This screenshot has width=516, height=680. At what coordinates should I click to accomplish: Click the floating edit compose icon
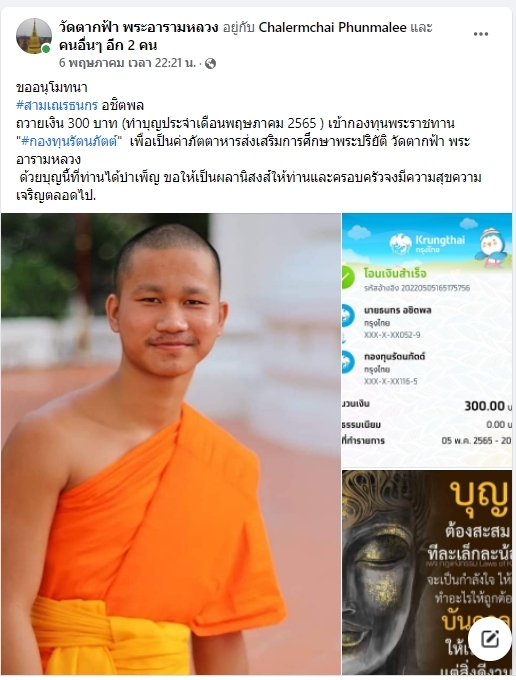pos(489,639)
